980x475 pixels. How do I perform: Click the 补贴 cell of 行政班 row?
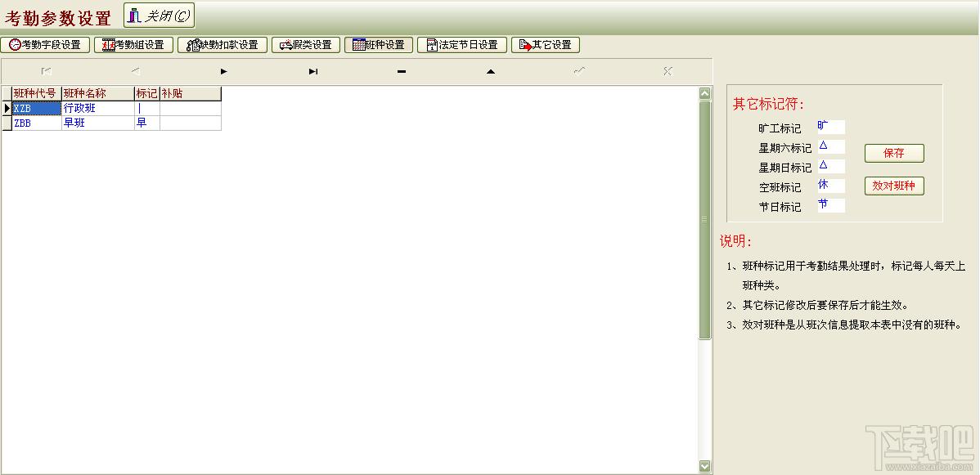point(191,108)
